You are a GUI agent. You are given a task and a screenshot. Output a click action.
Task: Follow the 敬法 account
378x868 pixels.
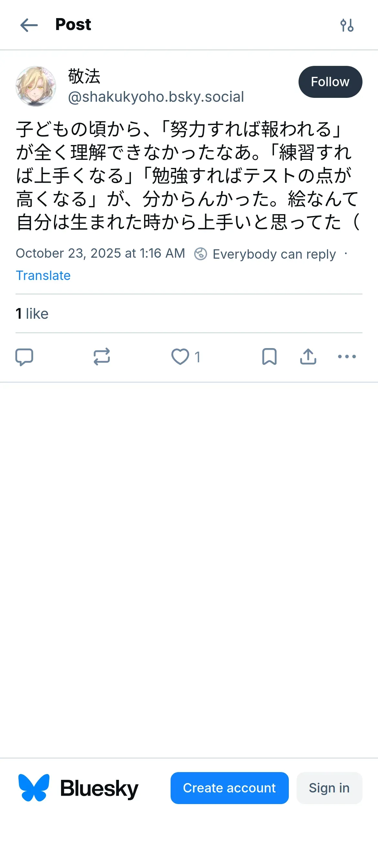(330, 82)
